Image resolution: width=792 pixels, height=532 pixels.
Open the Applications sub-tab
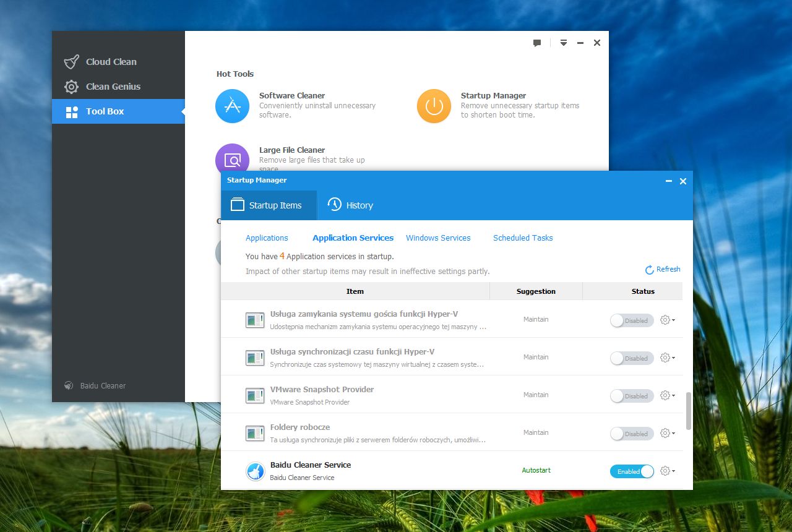pyautogui.click(x=267, y=238)
